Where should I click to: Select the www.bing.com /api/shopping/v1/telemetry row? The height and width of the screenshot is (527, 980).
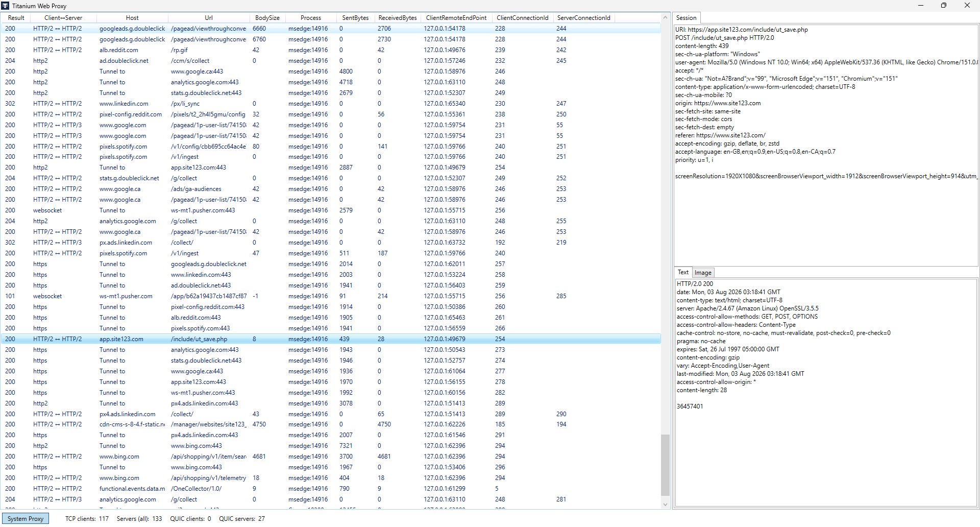click(331, 478)
